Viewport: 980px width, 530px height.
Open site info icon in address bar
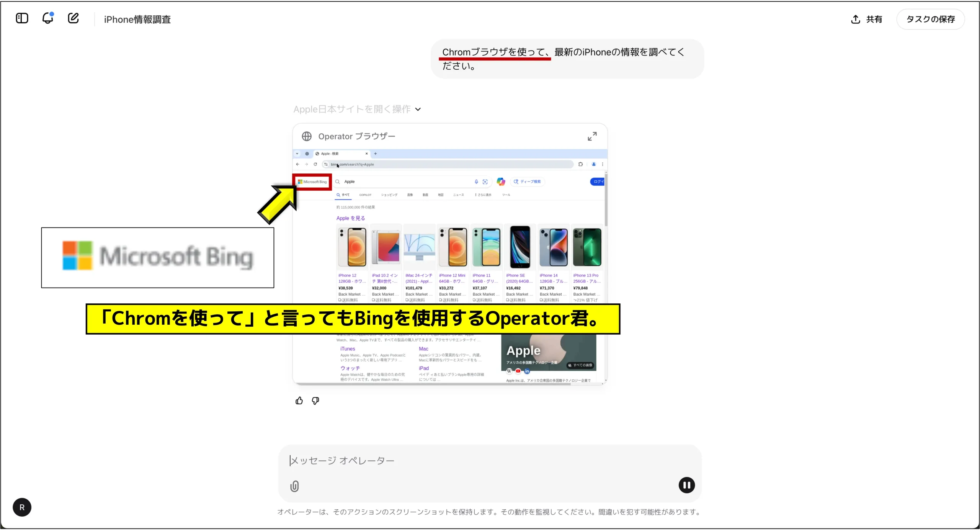[x=326, y=164]
